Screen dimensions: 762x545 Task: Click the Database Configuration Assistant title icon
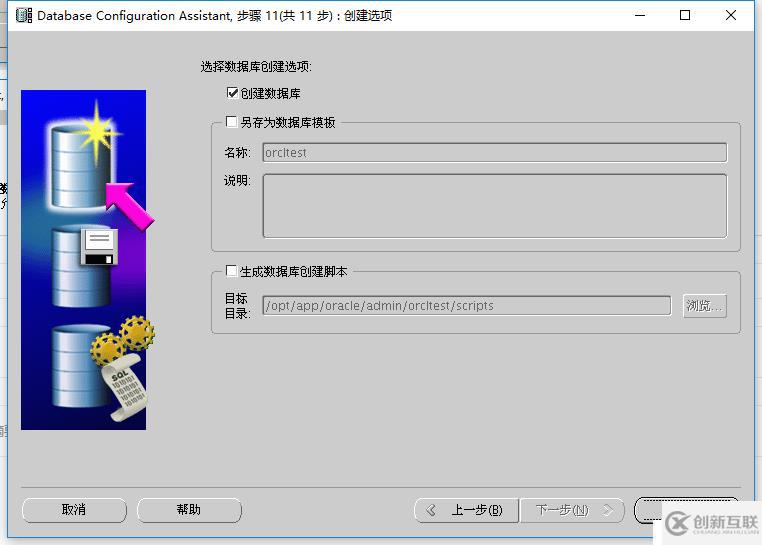pos(24,15)
